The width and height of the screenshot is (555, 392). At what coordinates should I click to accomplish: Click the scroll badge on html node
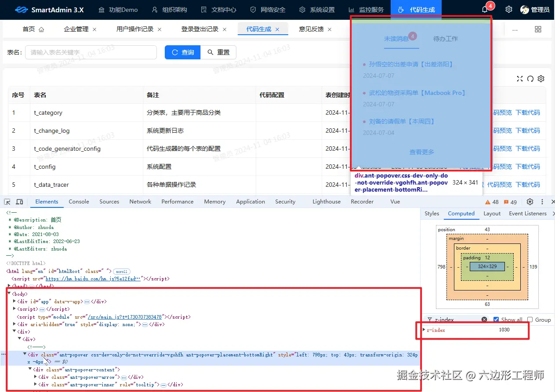tap(122, 272)
